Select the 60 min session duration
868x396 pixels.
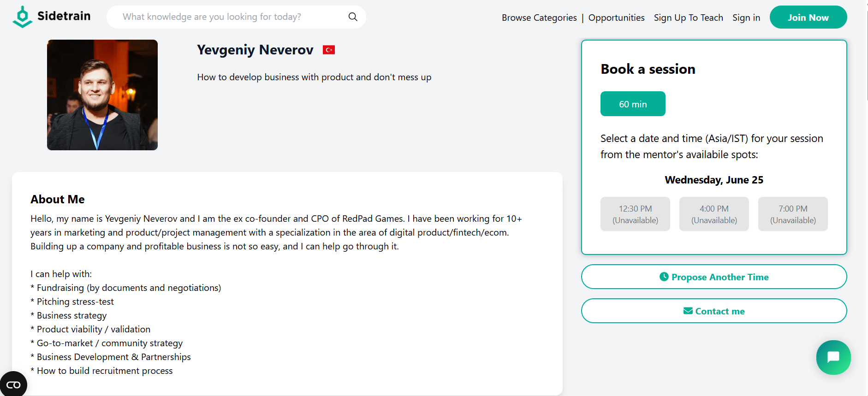(x=632, y=104)
